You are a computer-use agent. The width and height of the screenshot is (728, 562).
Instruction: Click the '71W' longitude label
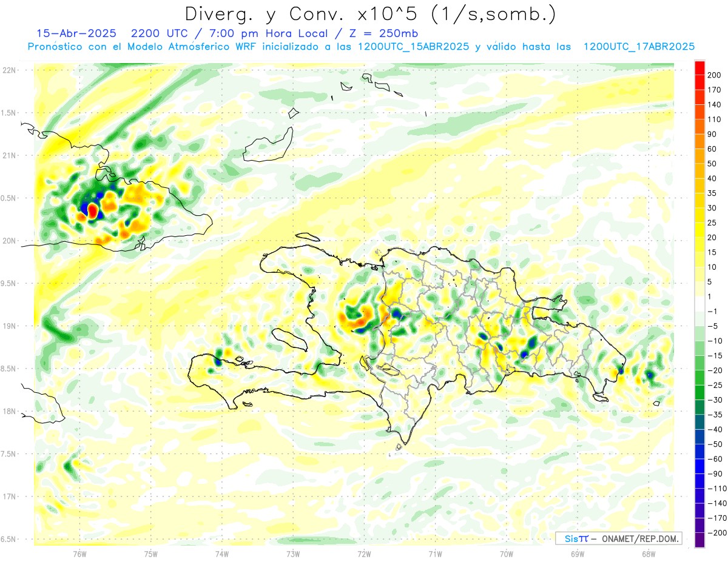coord(435,553)
